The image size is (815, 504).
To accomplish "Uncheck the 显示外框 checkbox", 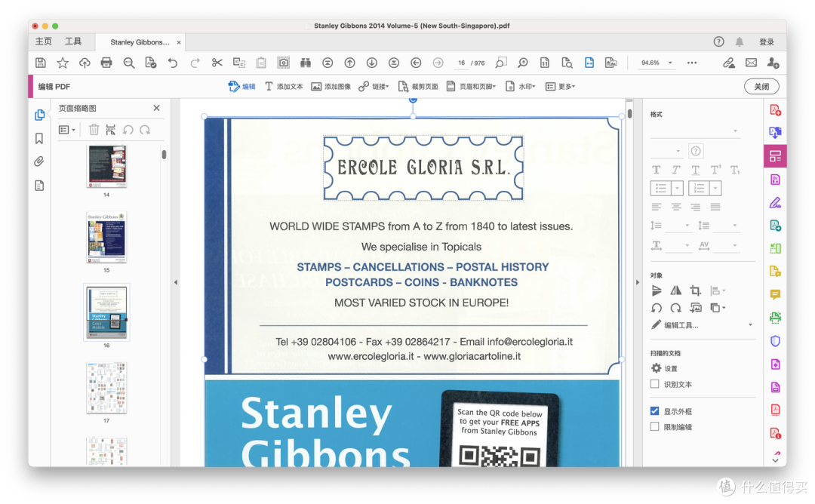I will point(655,411).
